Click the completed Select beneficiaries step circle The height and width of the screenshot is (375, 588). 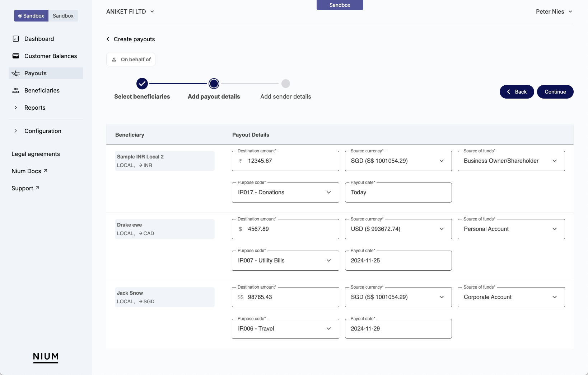point(142,84)
